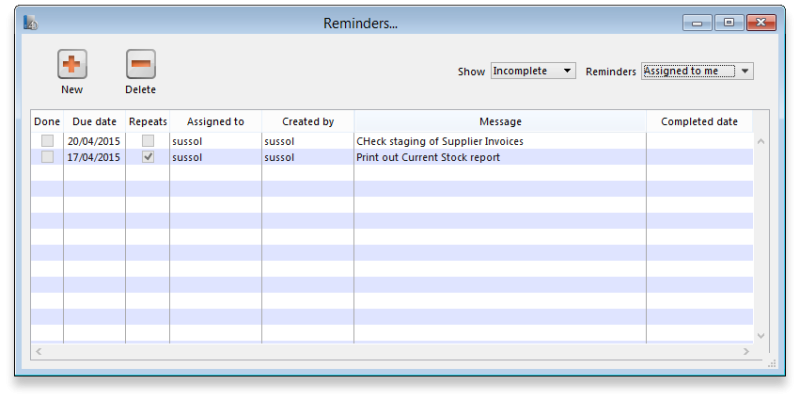Click the vertical scrollbar down arrow

[760, 336]
